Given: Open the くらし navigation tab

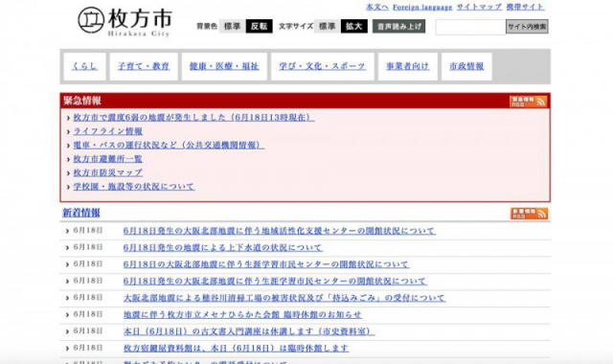Looking at the screenshot, I should [84, 66].
